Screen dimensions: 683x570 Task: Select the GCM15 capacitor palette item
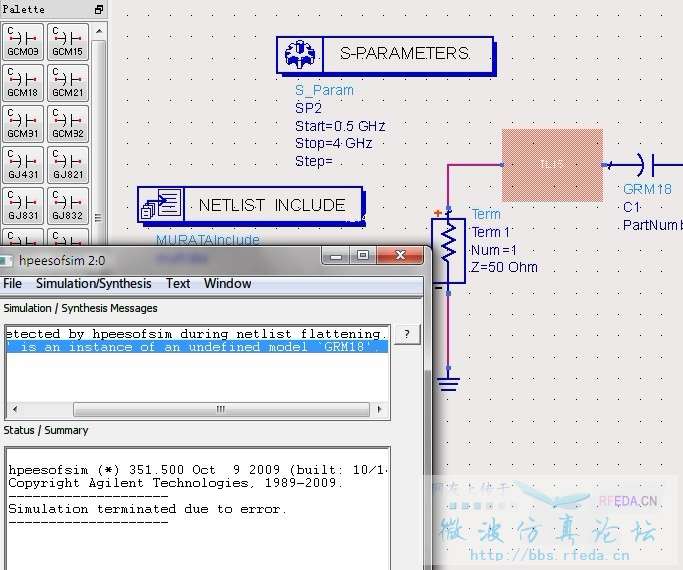[68, 42]
